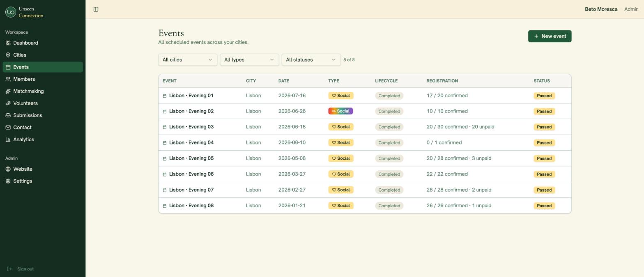Click calendar icon beside Lisbon · Evening 06

tap(165, 174)
